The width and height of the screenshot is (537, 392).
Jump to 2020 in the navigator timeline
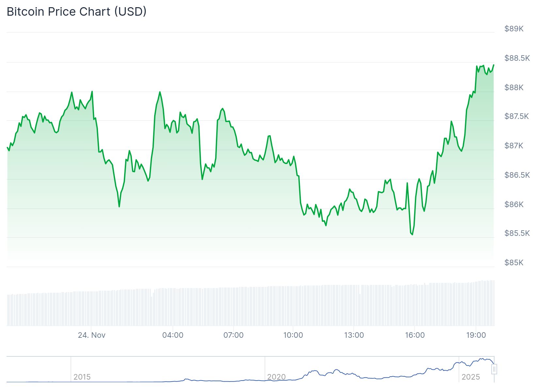point(276,377)
